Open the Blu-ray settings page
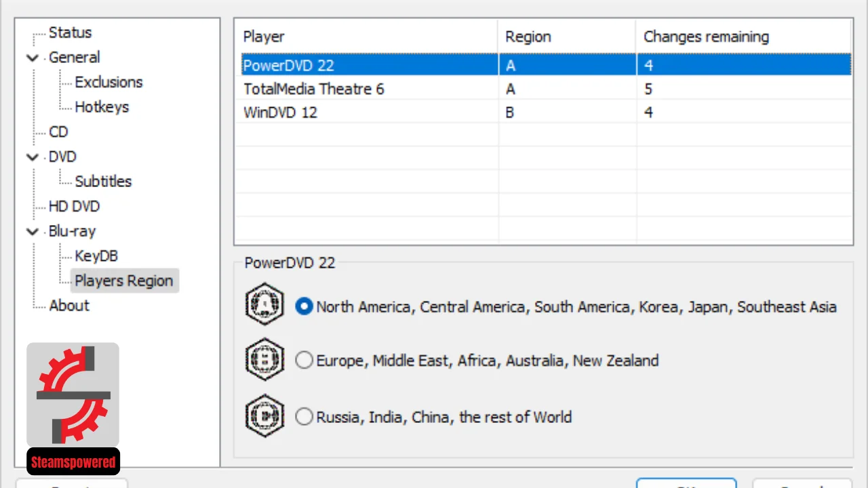Image resolution: width=868 pixels, height=488 pixels. point(72,231)
